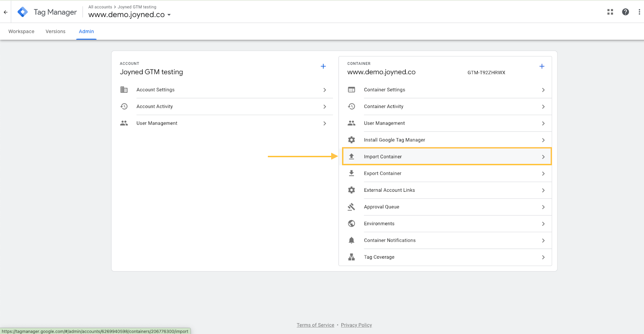Click chevron on Install Google Tag Manager row
This screenshot has width=644, height=334.
[x=543, y=140]
